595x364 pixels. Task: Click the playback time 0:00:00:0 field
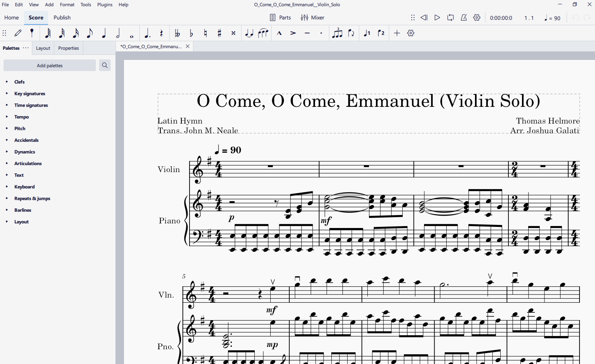pos(501,18)
